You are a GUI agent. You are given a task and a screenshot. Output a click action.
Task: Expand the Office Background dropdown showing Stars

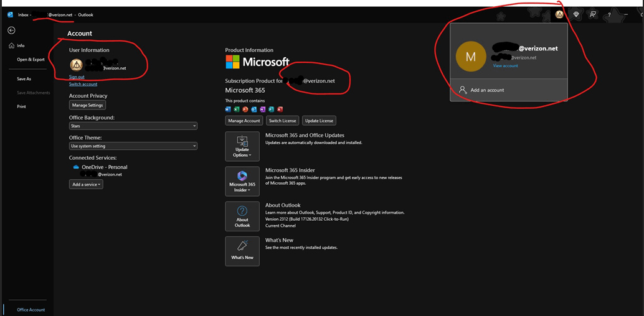tap(133, 126)
